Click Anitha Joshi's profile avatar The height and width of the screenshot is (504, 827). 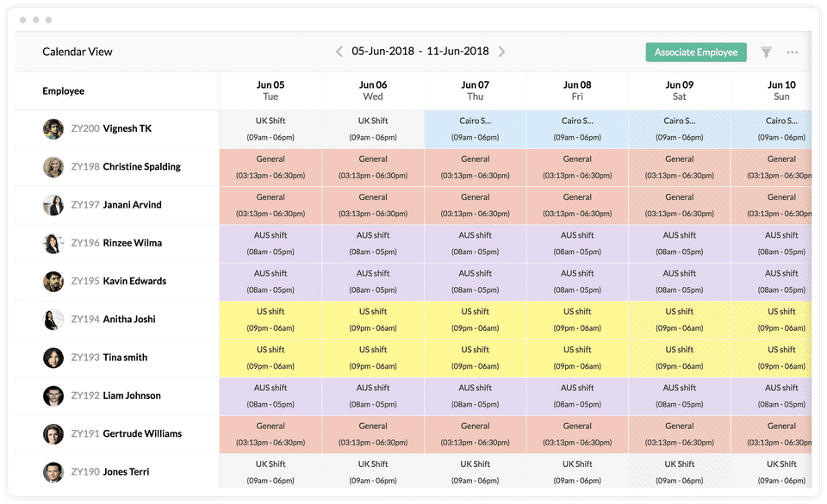(53, 320)
